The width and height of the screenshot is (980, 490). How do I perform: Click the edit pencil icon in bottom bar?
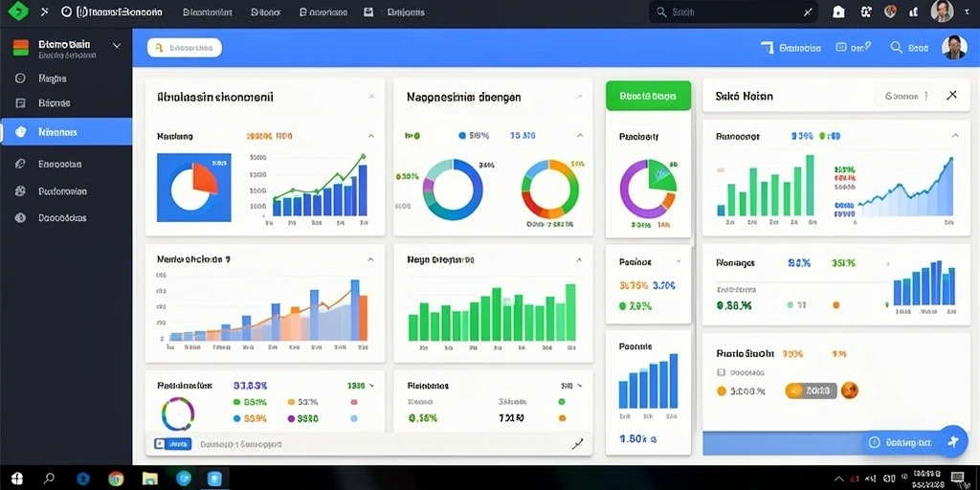577,444
